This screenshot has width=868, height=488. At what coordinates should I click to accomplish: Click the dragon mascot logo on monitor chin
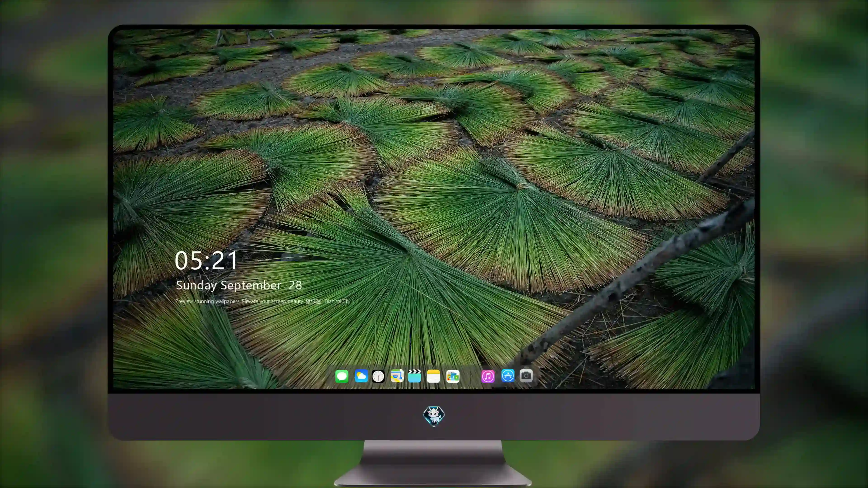[434, 416]
